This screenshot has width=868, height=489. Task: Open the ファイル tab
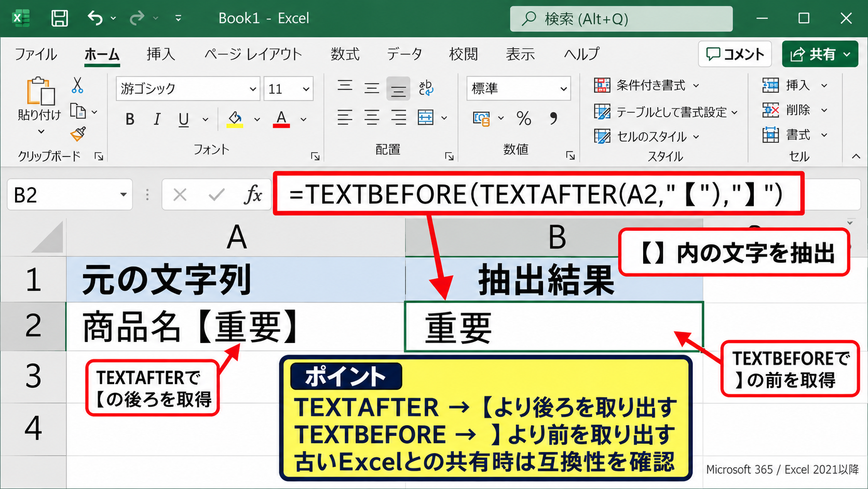[35, 54]
